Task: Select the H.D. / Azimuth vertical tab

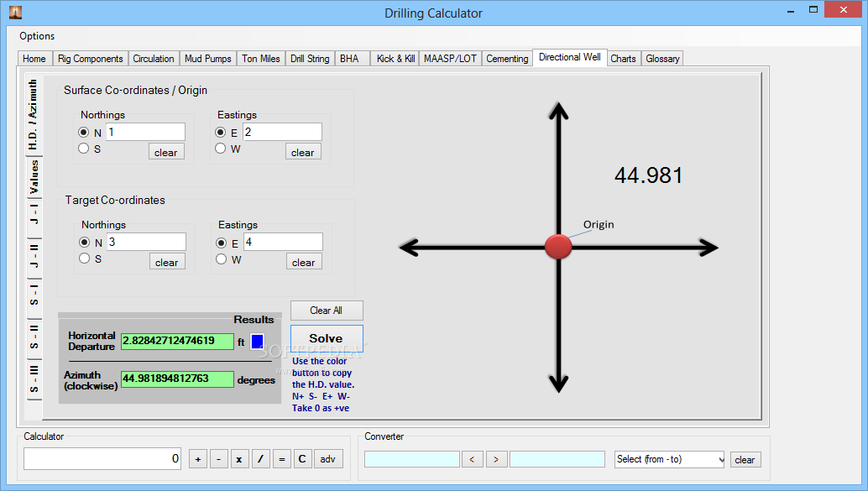Action: click(34, 115)
